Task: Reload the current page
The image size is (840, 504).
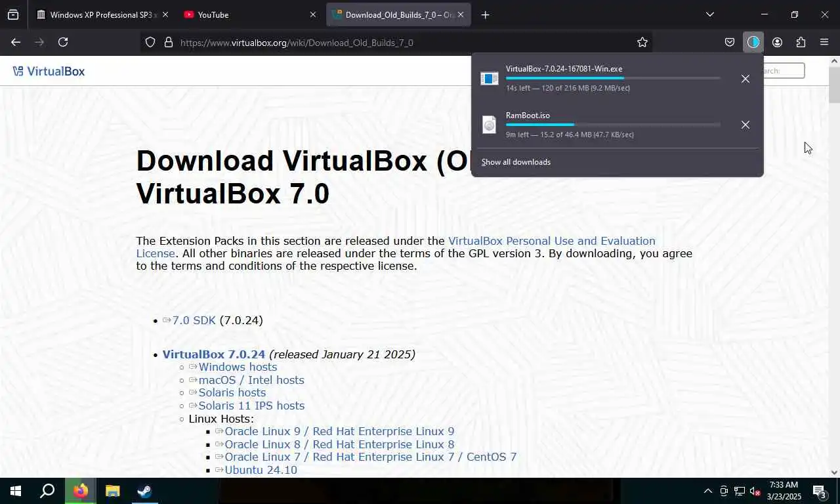Action: (63, 42)
